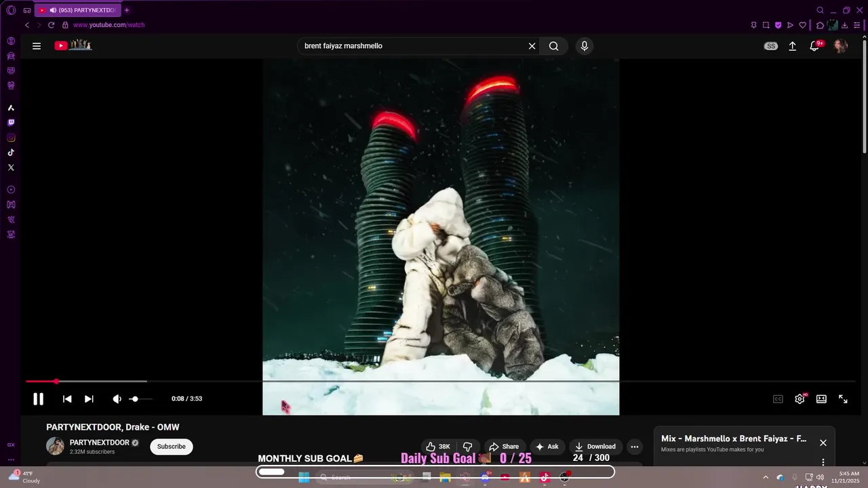Screen dimensions: 868x488
Task: Open the Opera GX main menu icon
Action: pyautogui.click(x=11, y=10)
